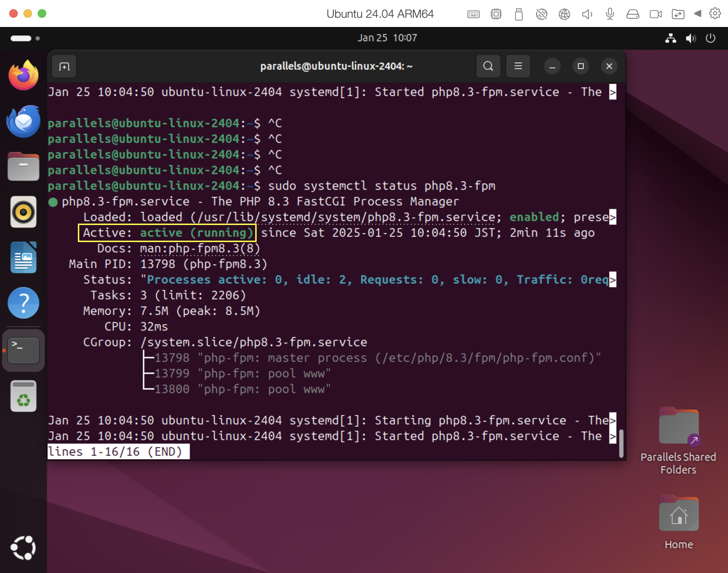Open the clock calendar at Jan 25 10:07
Screen dimensions: 728x573
click(387, 38)
